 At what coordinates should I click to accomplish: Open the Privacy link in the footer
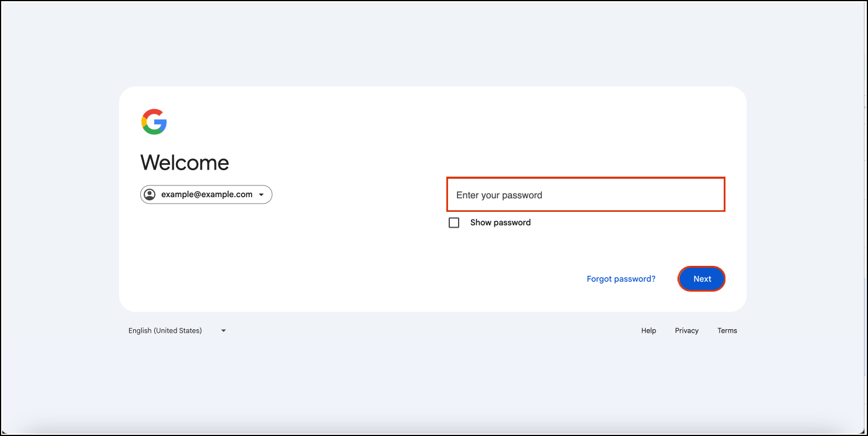pyautogui.click(x=686, y=331)
